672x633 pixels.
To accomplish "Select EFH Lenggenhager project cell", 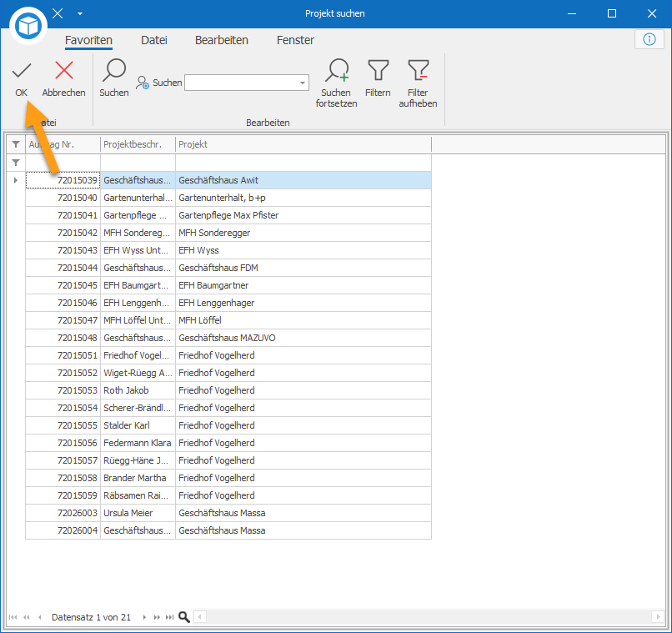I will [x=303, y=303].
